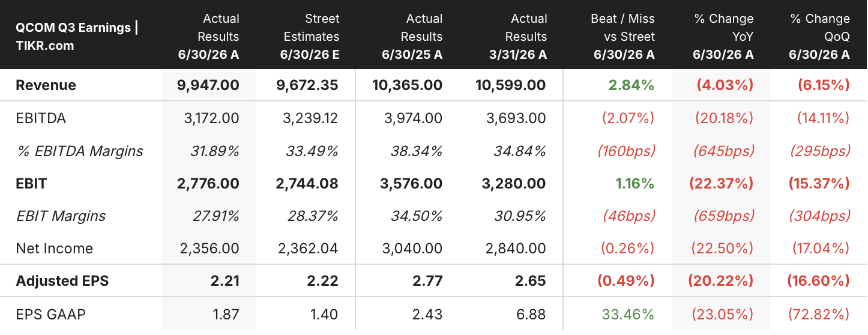Image resolution: width=868 pixels, height=335 pixels.
Task: Click the Street Estimates 6/30/26 E column header
Action: coord(310,37)
